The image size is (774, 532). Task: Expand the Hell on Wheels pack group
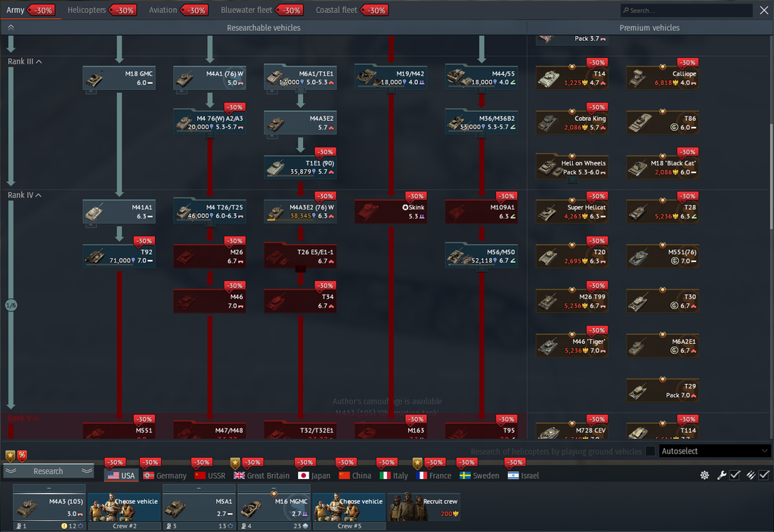click(x=572, y=167)
